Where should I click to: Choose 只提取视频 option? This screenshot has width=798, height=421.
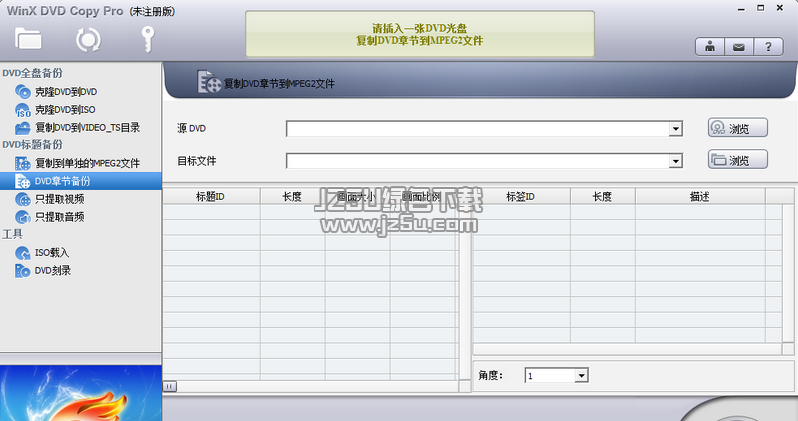(x=59, y=199)
